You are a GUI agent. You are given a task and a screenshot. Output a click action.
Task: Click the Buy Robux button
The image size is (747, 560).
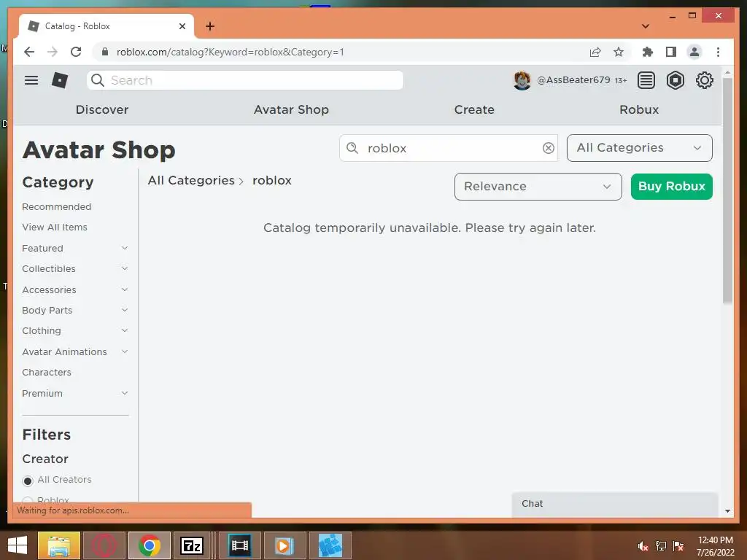pos(671,186)
